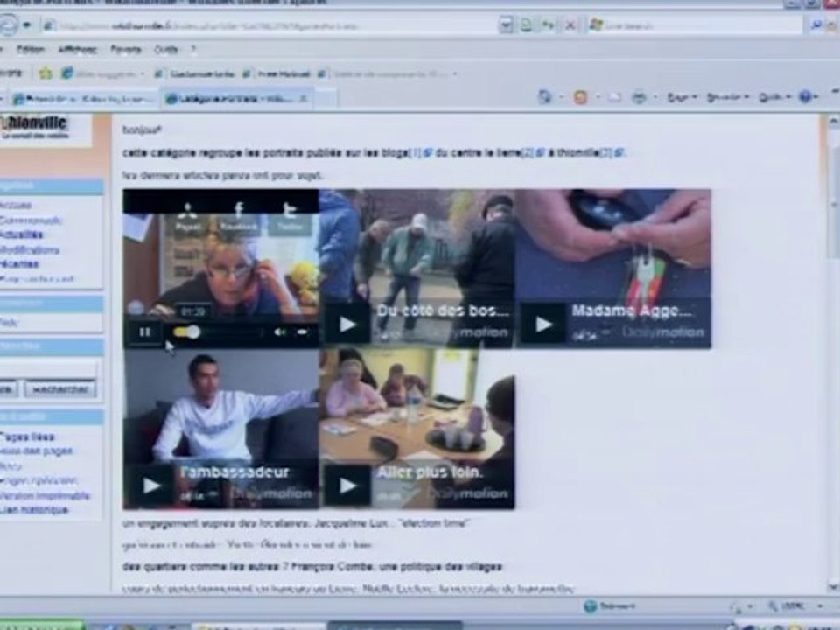Follow the blogs [1] external link

click(420, 152)
